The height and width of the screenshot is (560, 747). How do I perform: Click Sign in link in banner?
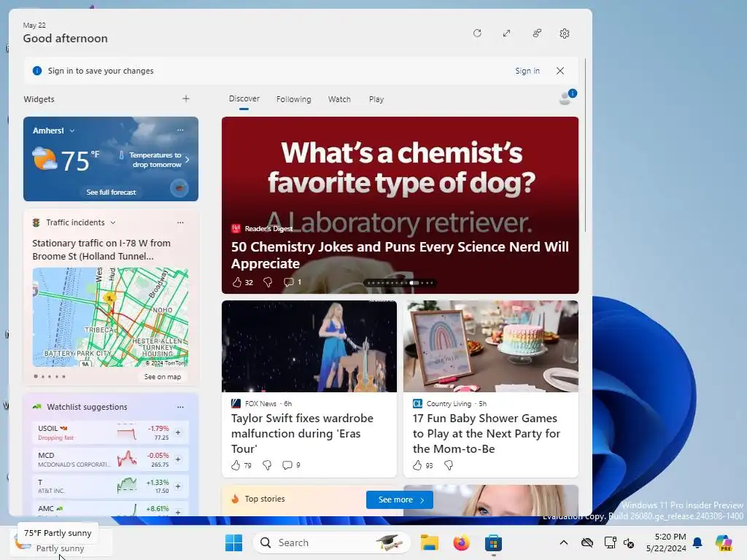coord(527,71)
